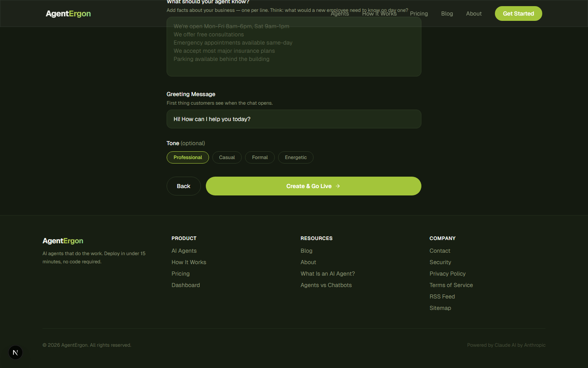Open Contact footer link
Image resolution: width=588 pixels, height=368 pixels.
tap(440, 251)
